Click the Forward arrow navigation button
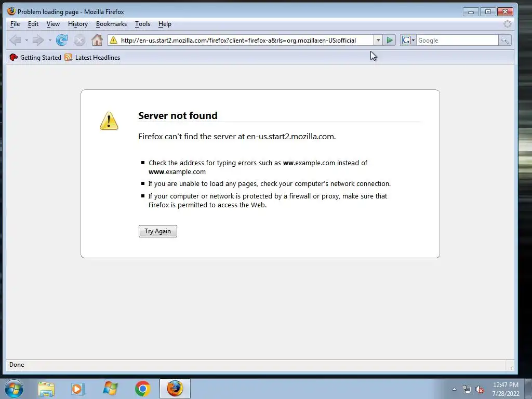 tap(38, 40)
